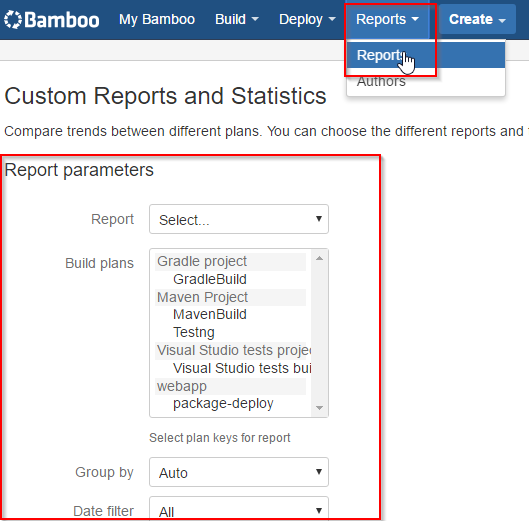The height and width of the screenshot is (521, 529).
Task: Click the Bamboo logo icon
Action: tap(13, 20)
